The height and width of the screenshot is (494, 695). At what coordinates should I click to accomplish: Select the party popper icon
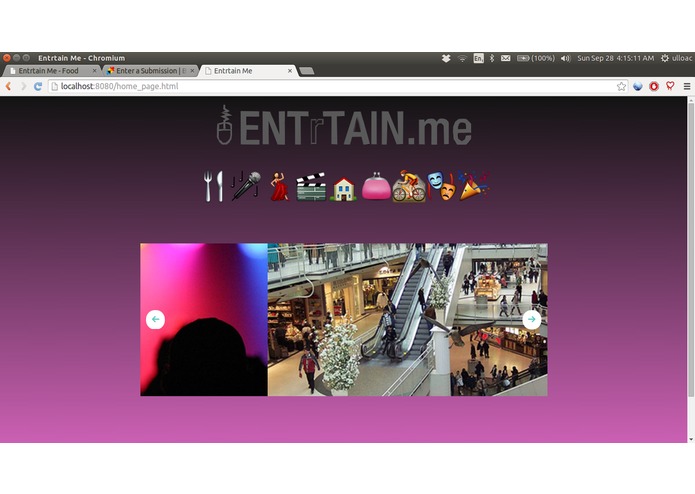473,186
